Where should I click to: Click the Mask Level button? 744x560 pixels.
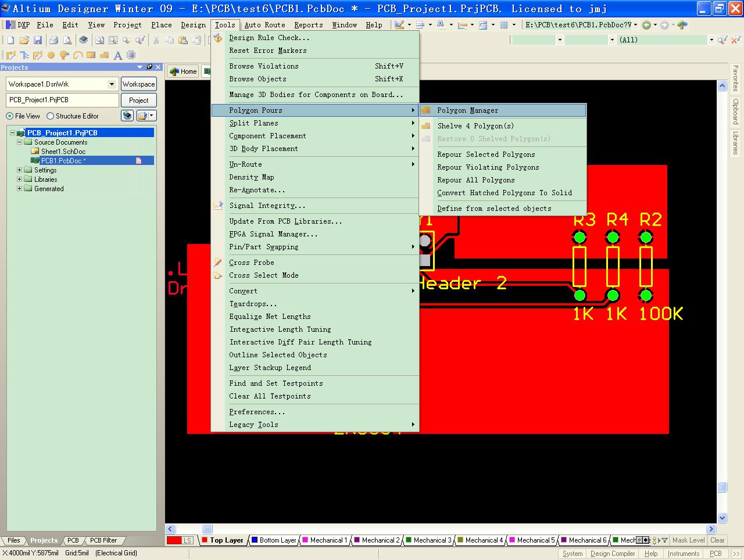(688, 540)
